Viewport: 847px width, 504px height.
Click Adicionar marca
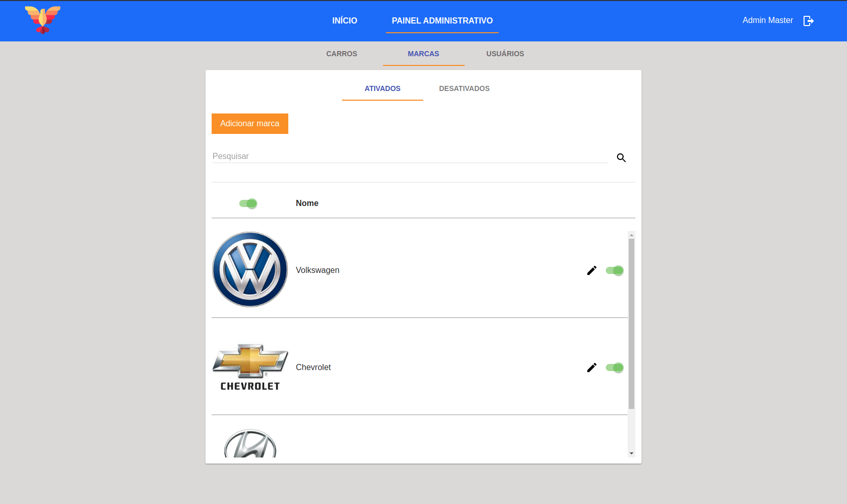pyautogui.click(x=250, y=123)
